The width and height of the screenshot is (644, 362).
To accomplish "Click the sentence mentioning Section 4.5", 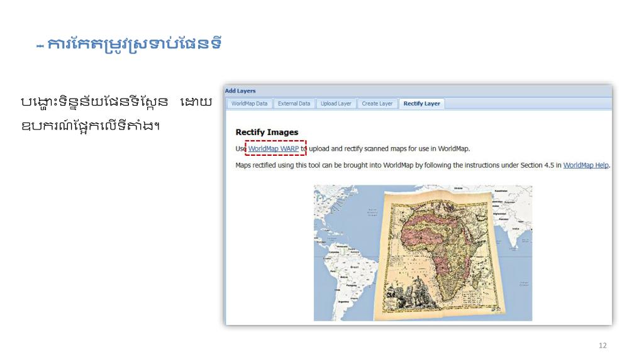I will tap(423, 165).
